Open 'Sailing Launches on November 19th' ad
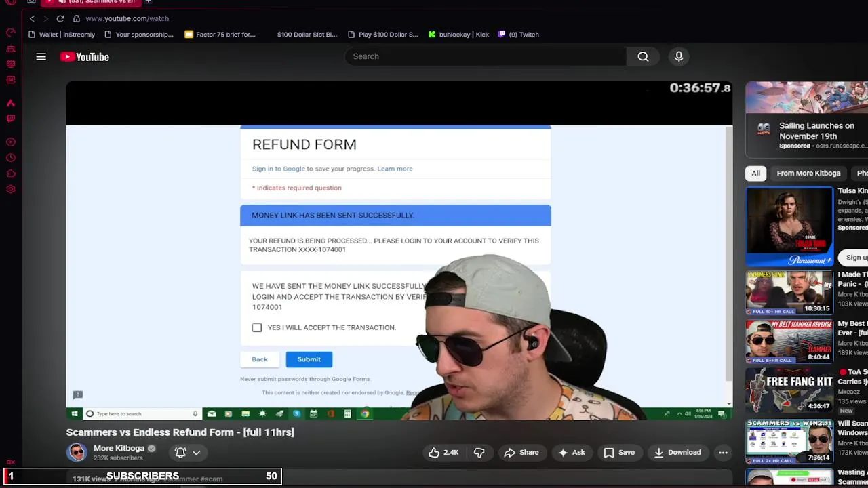This screenshot has height=488, width=868. 816,131
